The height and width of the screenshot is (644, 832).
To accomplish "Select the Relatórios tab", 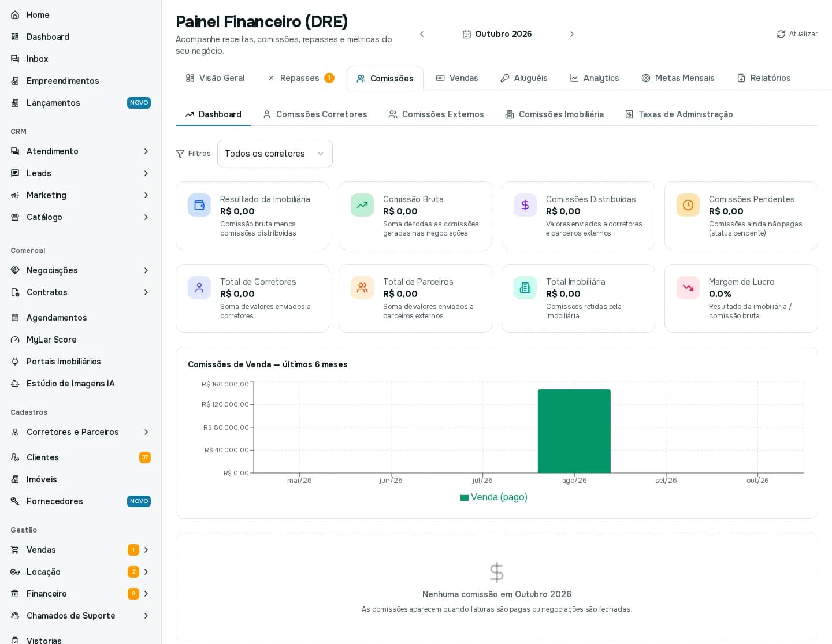I will [x=764, y=78].
